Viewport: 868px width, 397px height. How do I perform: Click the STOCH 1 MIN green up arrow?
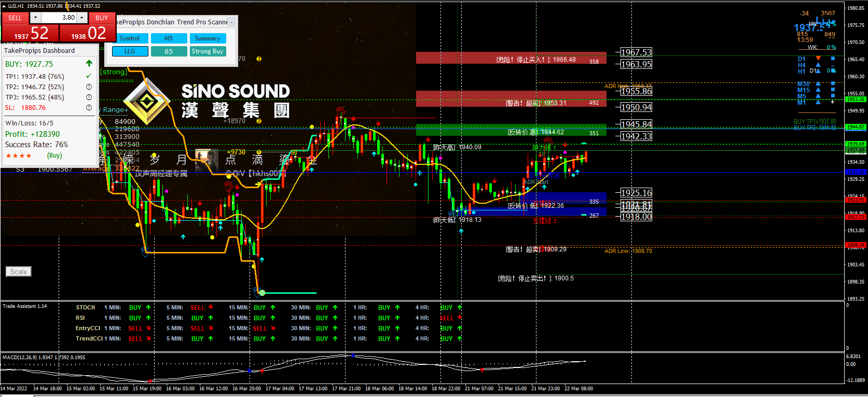click(148, 307)
